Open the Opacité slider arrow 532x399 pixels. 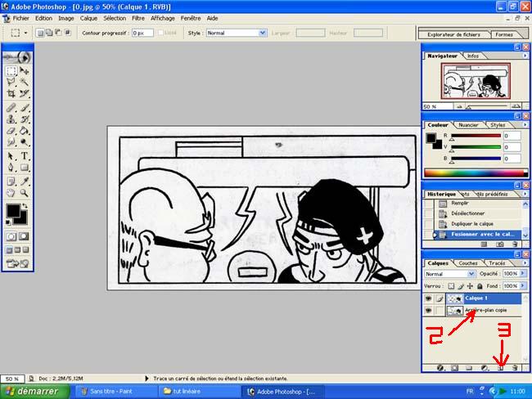(523, 273)
